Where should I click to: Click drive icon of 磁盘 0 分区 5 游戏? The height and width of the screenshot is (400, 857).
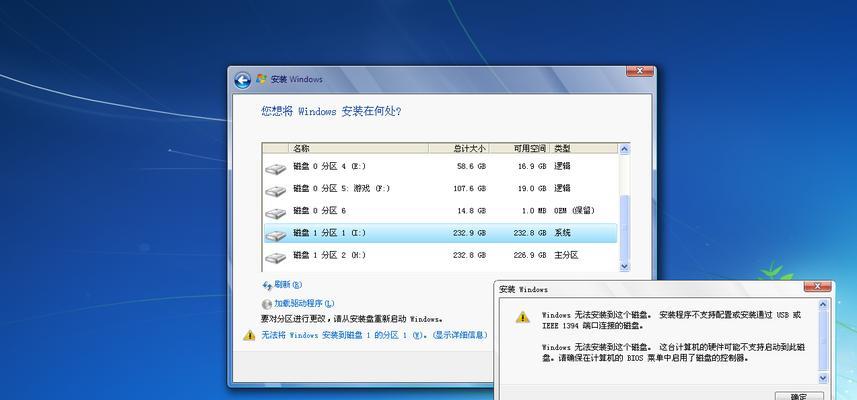[276, 191]
